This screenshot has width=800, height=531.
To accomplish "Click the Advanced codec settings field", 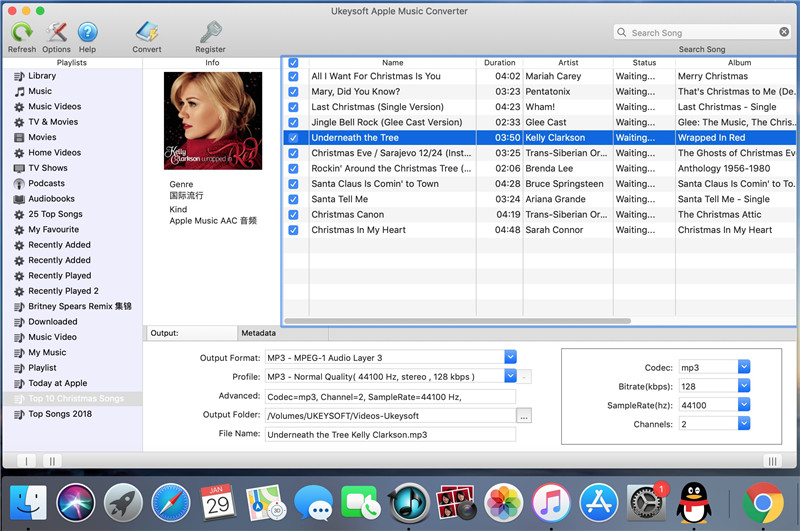I will 390,397.
